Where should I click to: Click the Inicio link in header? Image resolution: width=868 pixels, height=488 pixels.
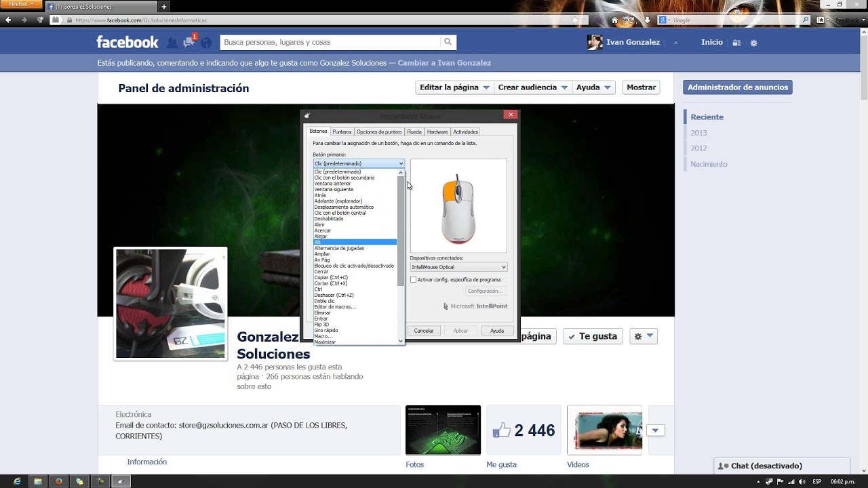tap(712, 42)
